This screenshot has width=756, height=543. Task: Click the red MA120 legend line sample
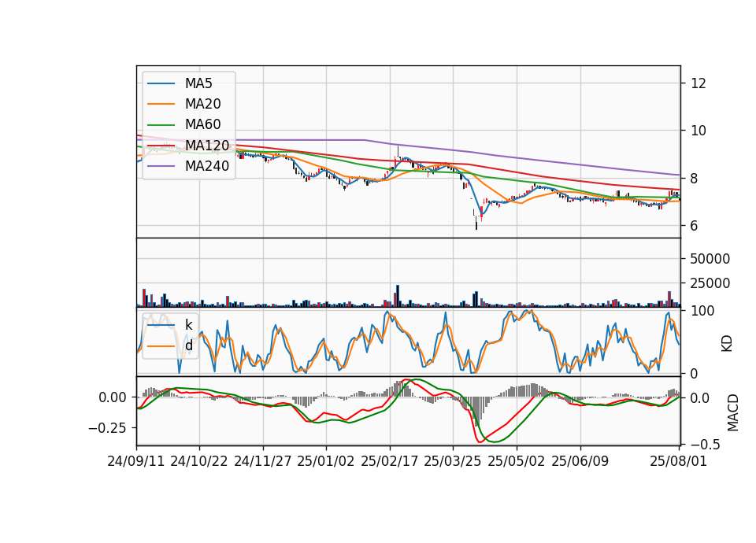pyautogui.click(x=161, y=146)
